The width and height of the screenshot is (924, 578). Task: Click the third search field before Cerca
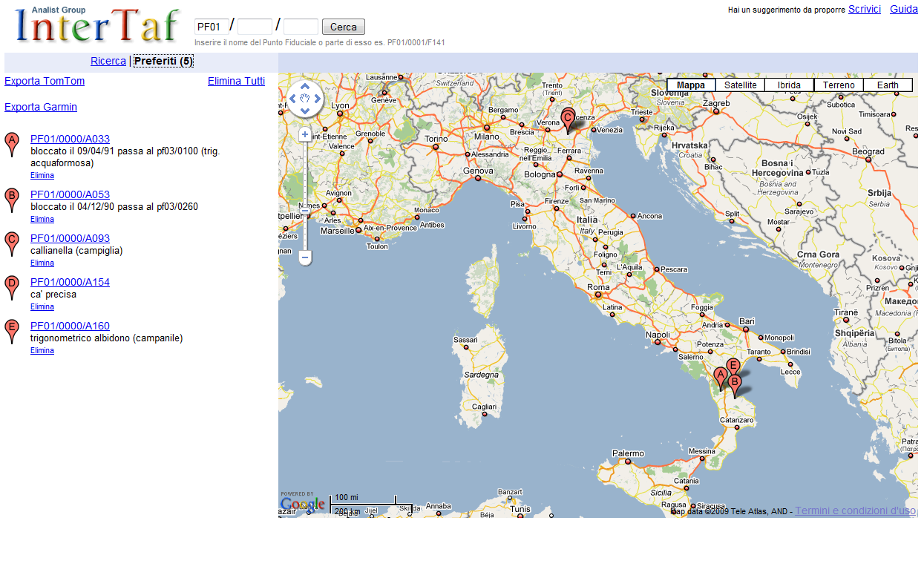pyautogui.click(x=301, y=27)
